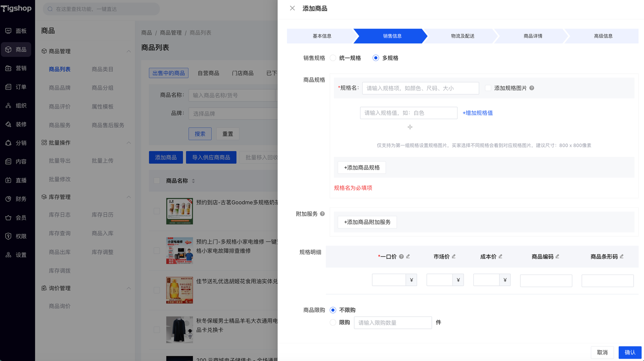Viewport: 644px width, 361px height.
Task: Click the edit pencil icon next to 市场价
Action: pos(454,256)
